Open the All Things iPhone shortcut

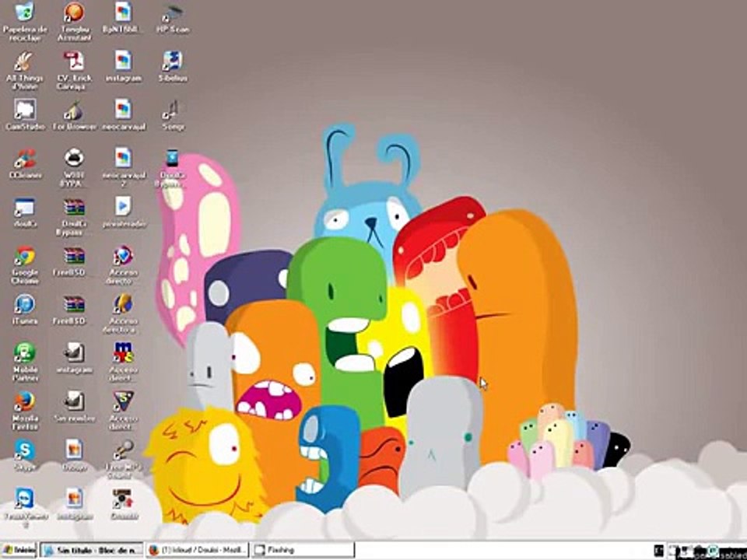(25, 70)
